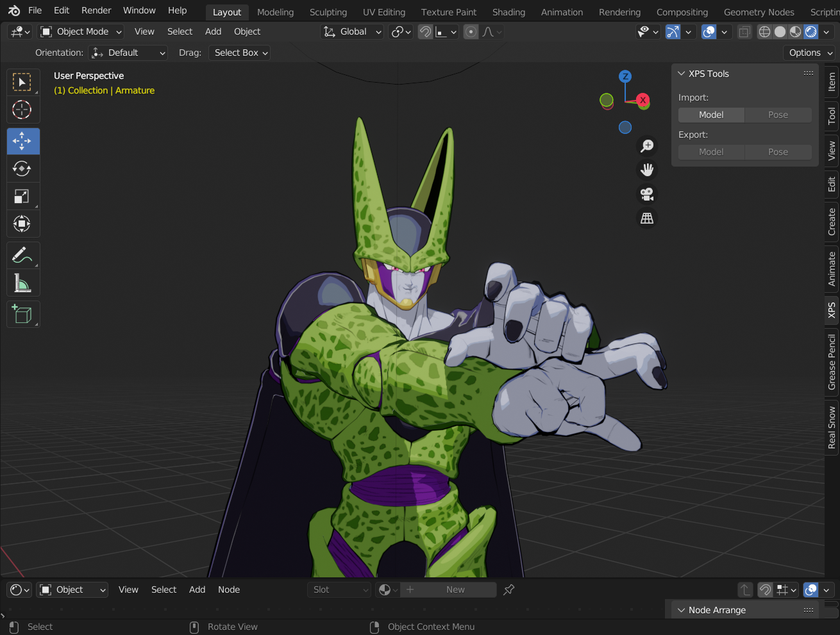Collapse the Node Arrange panel
This screenshot has height=635, width=840.
682,610
